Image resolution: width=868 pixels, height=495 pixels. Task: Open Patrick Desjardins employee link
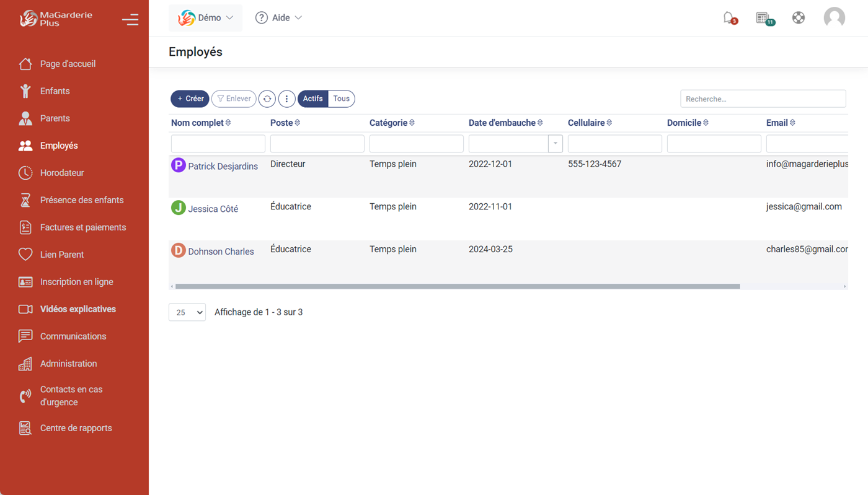(x=223, y=166)
